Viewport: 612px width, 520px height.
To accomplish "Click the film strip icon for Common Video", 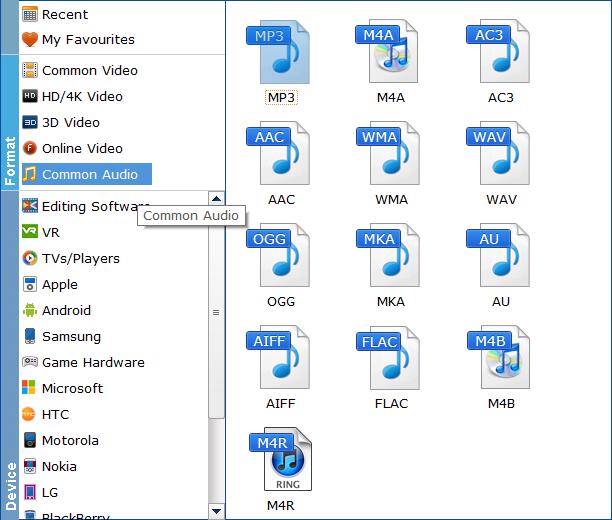I will point(30,70).
